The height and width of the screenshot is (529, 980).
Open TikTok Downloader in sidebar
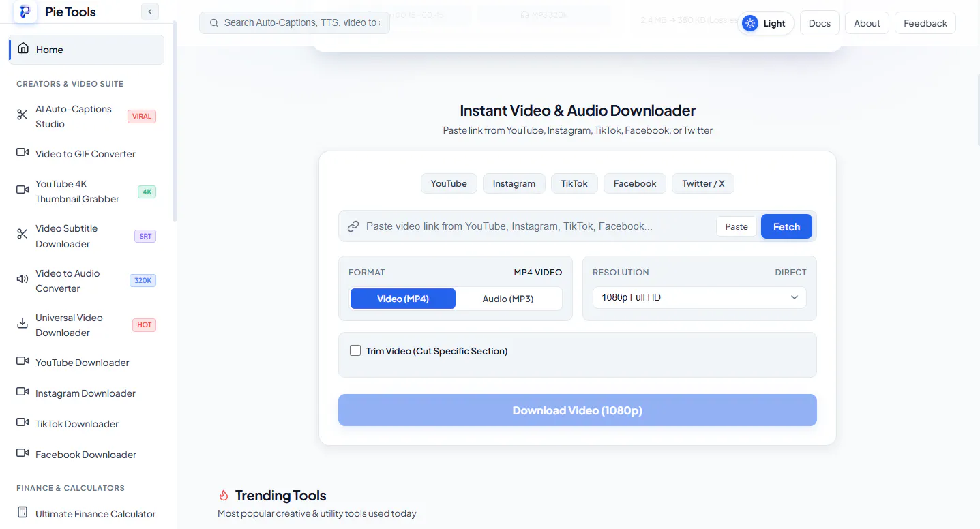coord(87,424)
